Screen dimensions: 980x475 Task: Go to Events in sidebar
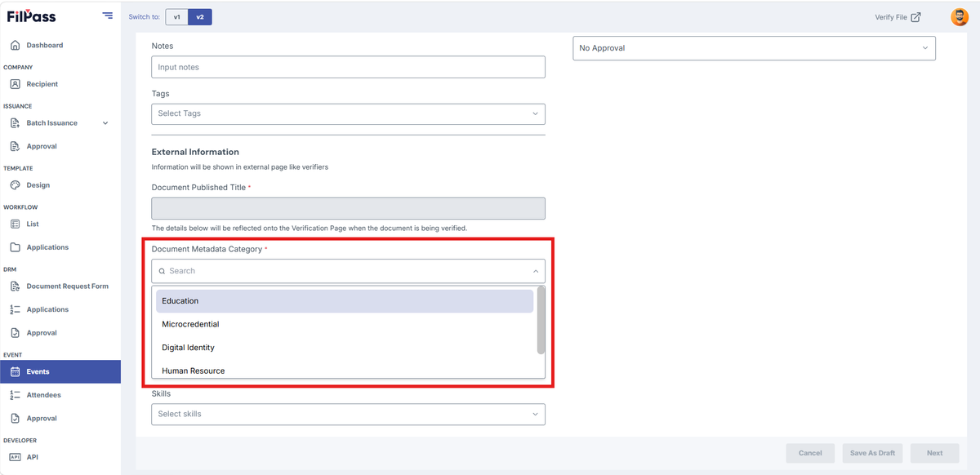coord(60,371)
